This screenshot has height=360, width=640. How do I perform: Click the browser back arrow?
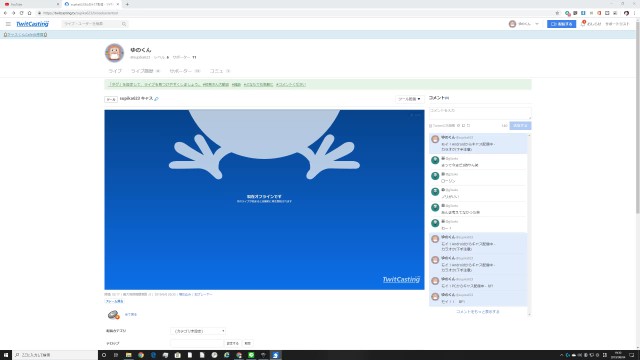(5, 13)
